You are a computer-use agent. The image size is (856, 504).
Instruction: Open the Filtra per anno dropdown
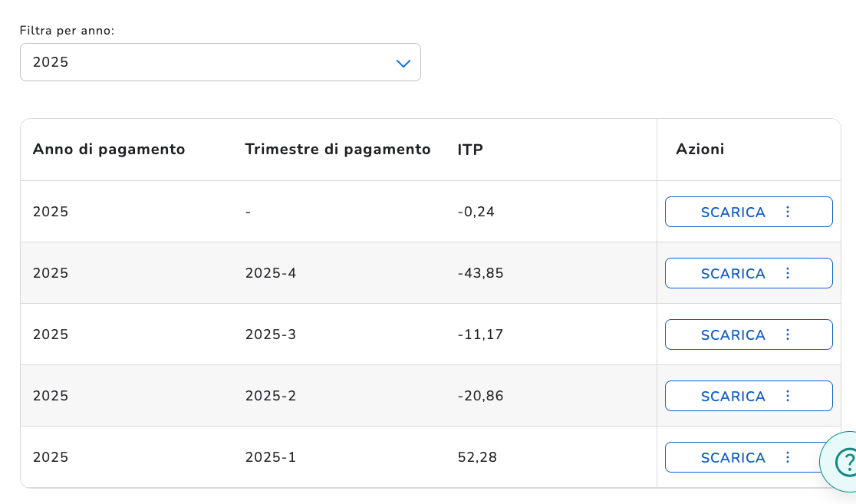220,62
